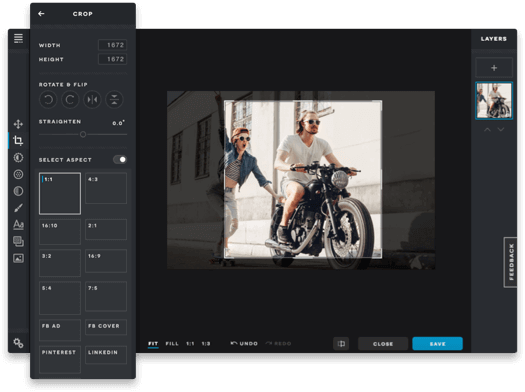Open the half-filled circle Filter icon
Image resolution: width=525 pixels, height=392 pixels.
(18, 191)
